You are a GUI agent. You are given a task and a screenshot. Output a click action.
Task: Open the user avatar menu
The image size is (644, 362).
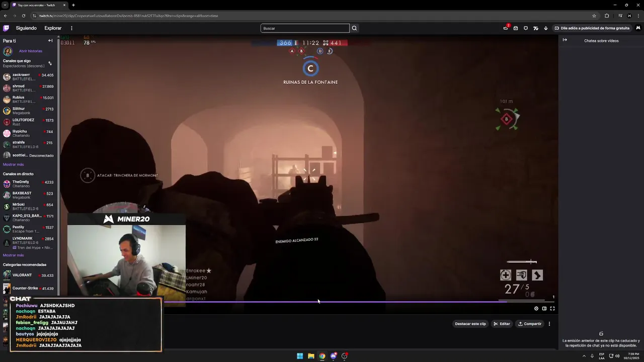638,28
